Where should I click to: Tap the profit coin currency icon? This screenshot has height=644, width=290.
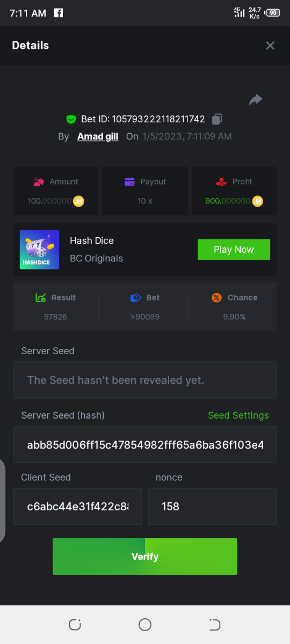[258, 201]
